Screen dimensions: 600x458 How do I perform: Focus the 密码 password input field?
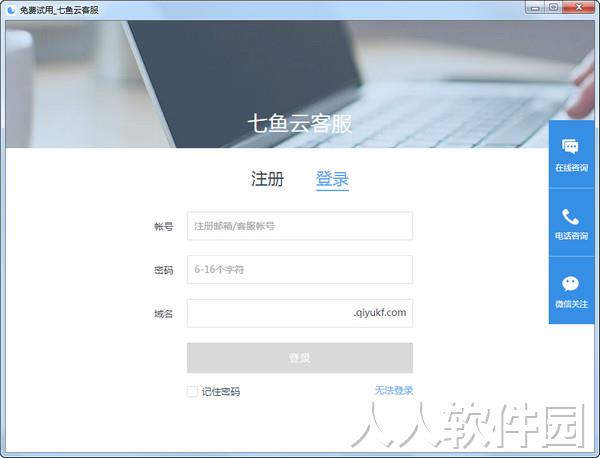(300, 270)
